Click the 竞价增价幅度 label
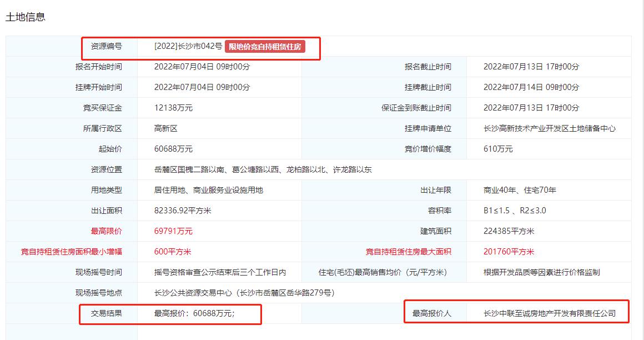This screenshot has width=644, height=340. click(428, 149)
